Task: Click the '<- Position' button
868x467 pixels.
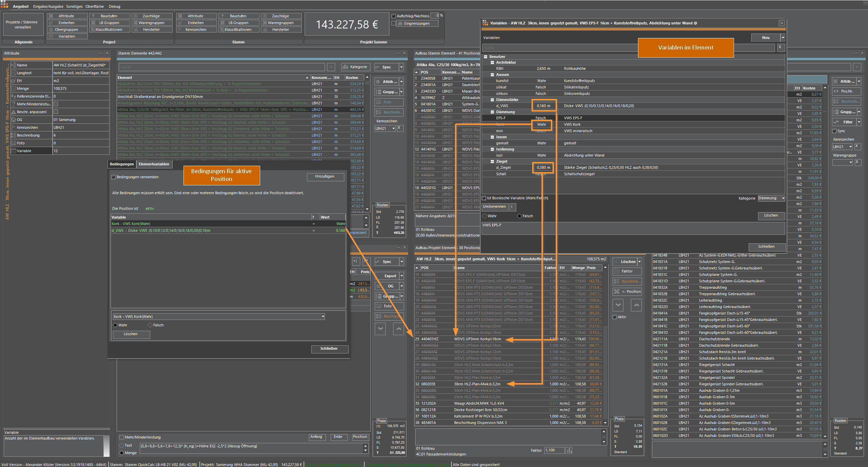Action: pyautogui.click(x=627, y=291)
